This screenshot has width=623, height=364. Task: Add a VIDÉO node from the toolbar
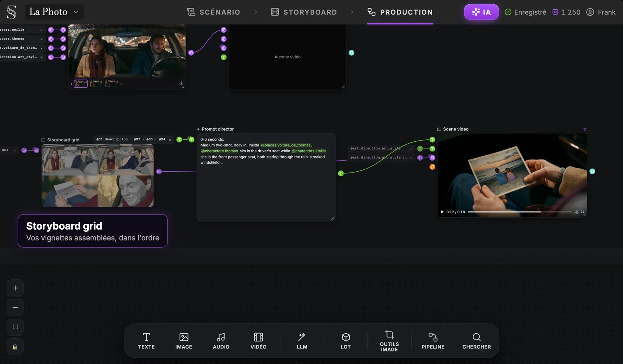pos(259,341)
